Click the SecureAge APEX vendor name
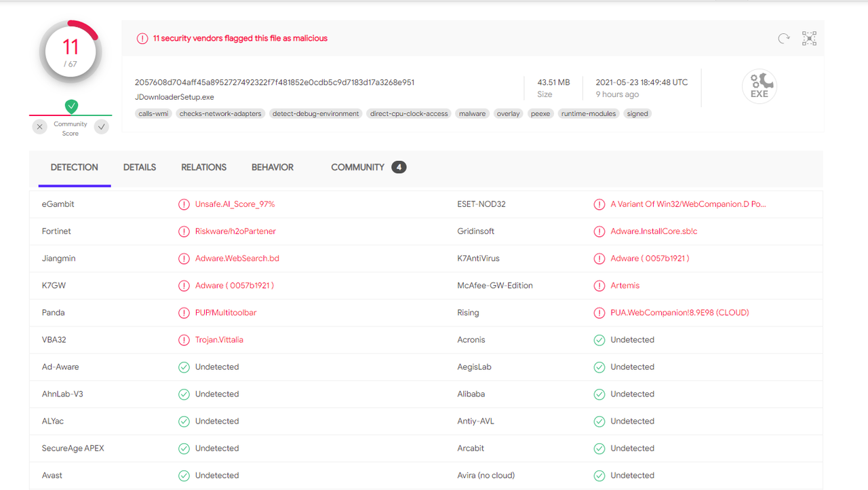This screenshot has width=868, height=490. point(73,449)
